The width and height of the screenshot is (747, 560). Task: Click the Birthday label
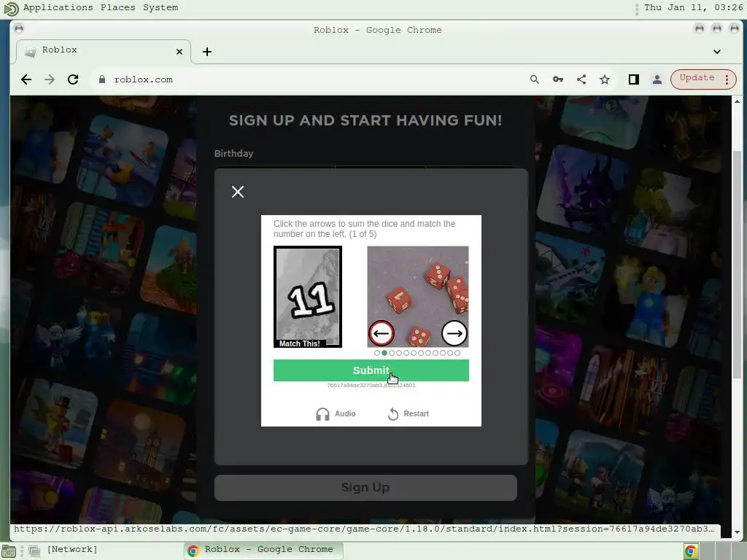(233, 153)
